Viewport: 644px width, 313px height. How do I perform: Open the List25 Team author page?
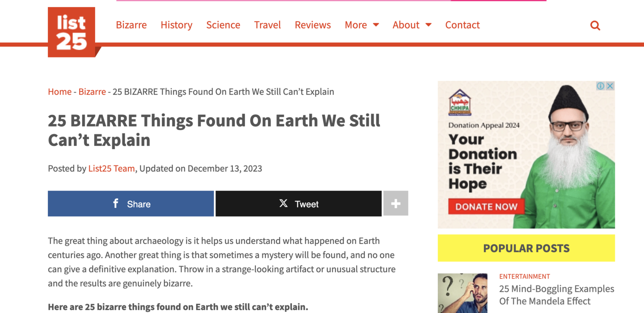point(111,168)
